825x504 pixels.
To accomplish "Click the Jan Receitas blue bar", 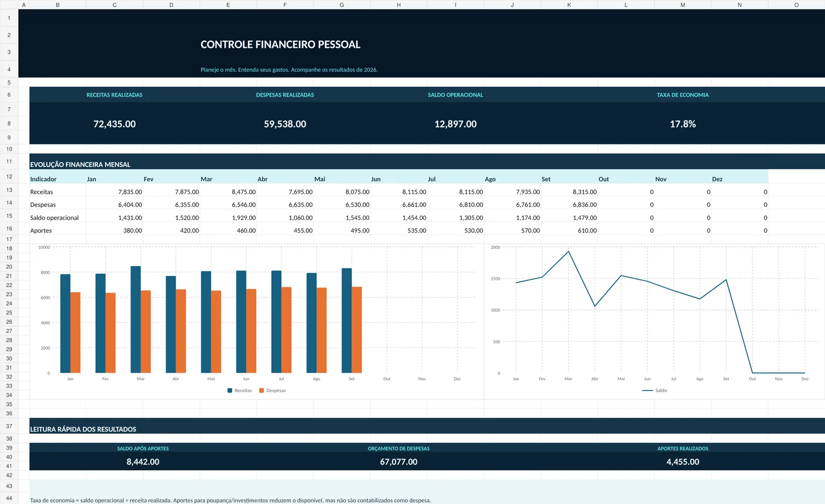I will [65, 324].
